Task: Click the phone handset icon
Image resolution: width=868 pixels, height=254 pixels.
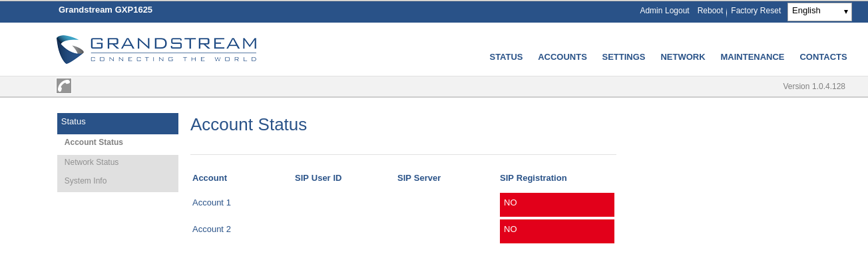Action: pos(64,86)
